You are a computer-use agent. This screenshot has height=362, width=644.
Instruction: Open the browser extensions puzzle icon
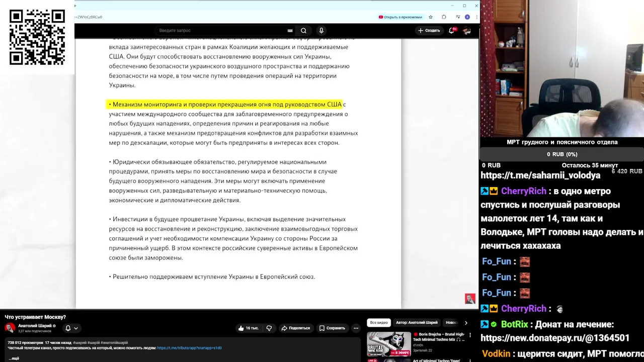point(444,17)
